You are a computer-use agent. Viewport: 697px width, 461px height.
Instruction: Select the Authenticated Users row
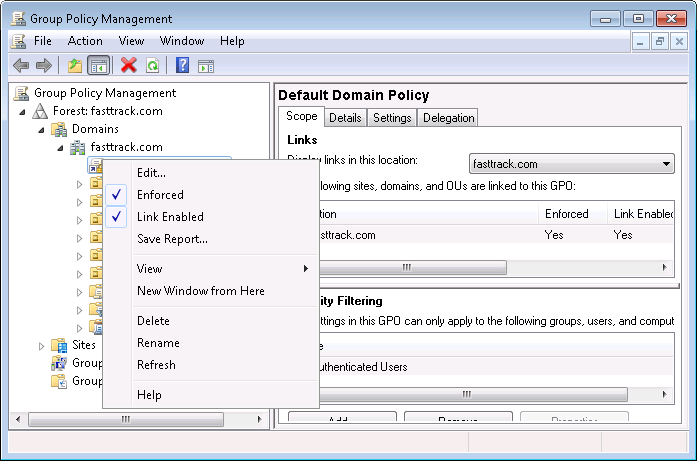click(496, 367)
